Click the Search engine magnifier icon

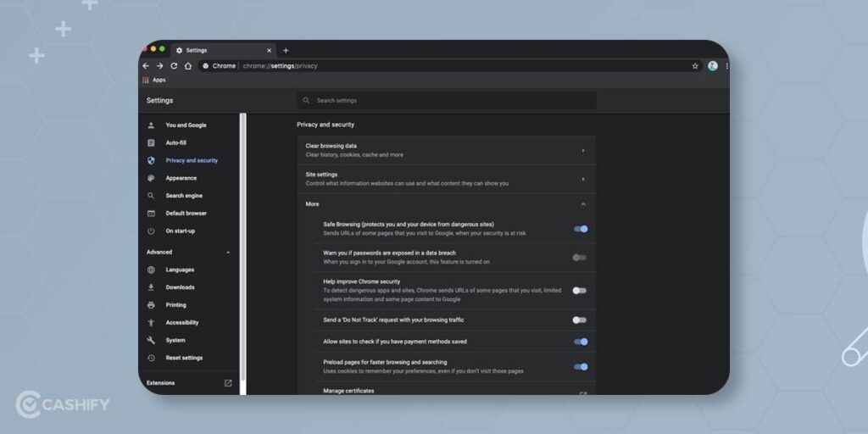pyautogui.click(x=151, y=196)
